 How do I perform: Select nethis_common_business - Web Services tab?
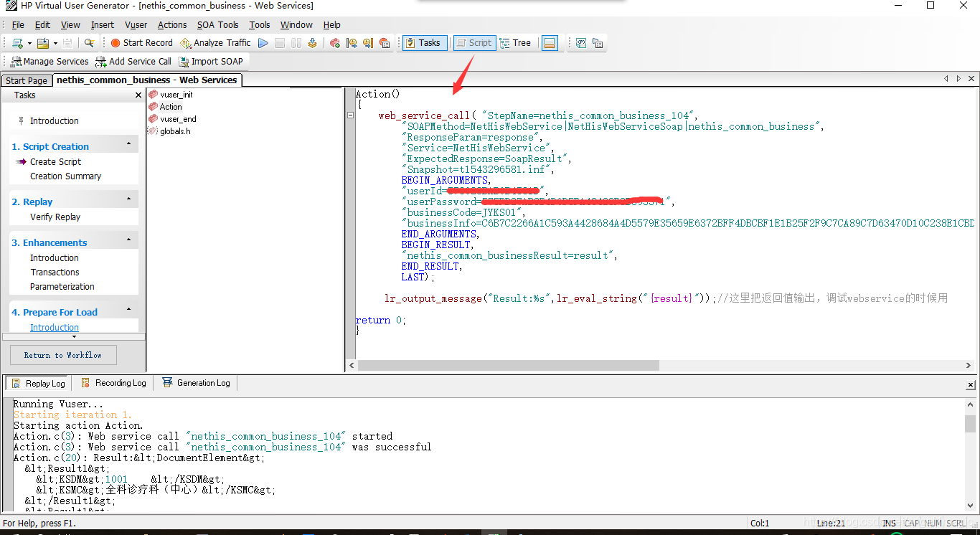pyautogui.click(x=147, y=80)
